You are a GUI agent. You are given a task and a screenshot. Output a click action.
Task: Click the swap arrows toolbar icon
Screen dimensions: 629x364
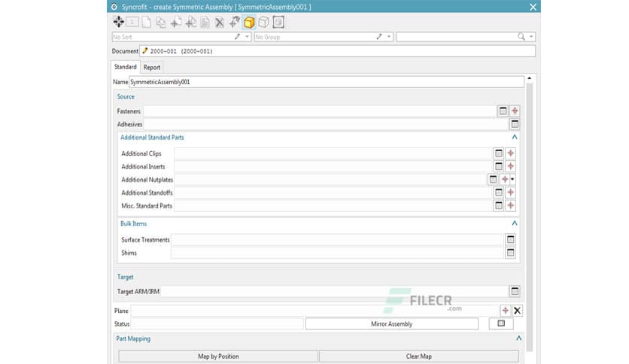pyautogui.click(x=234, y=22)
